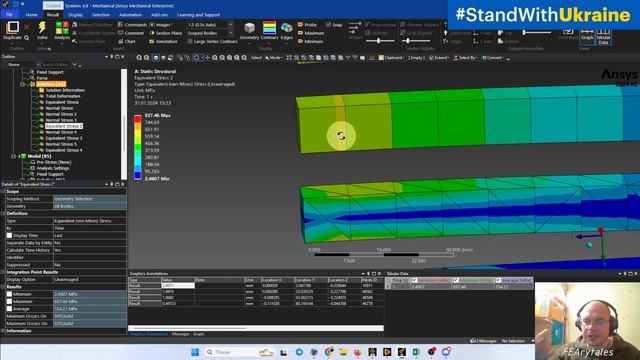The width and height of the screenshot is (640, 360).
Task: Toggle Maximum column checkbox in Tabular Data
Action: [456, 280]
